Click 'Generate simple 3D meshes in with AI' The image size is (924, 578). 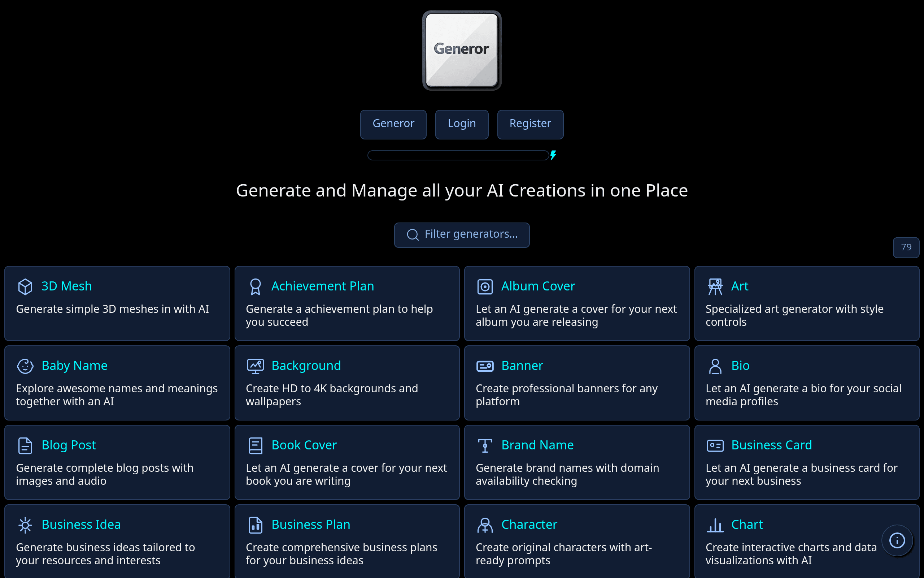[112, 309]
